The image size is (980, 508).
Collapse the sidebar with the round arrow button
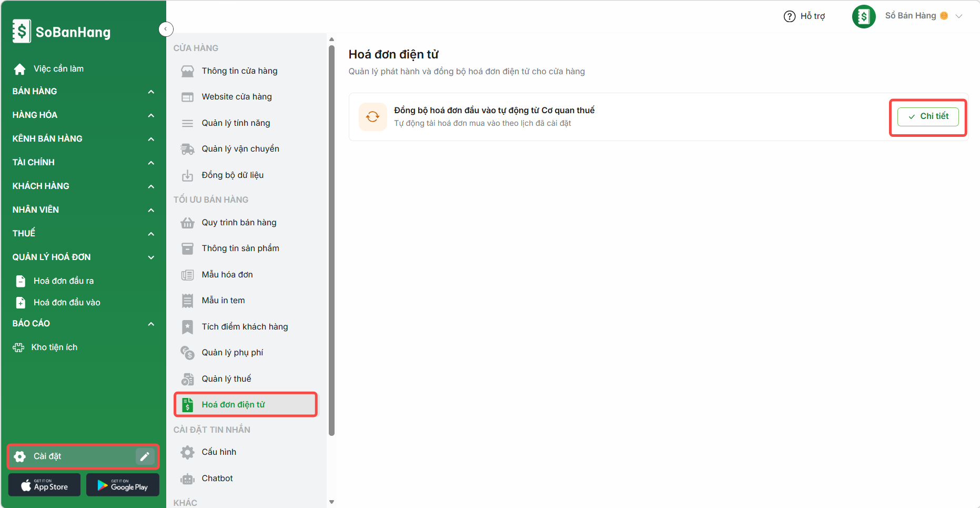coord(166,29)
